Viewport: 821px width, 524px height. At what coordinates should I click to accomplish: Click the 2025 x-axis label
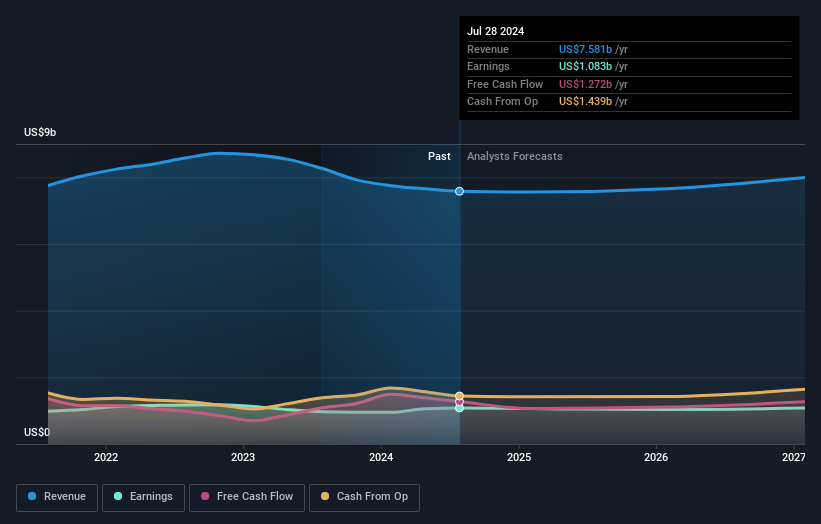[519, 458]
